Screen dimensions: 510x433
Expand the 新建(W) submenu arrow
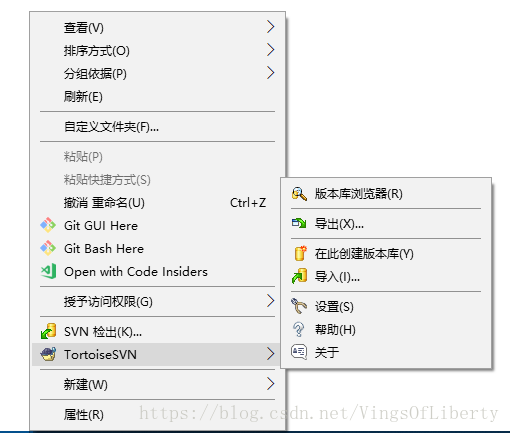270,384
